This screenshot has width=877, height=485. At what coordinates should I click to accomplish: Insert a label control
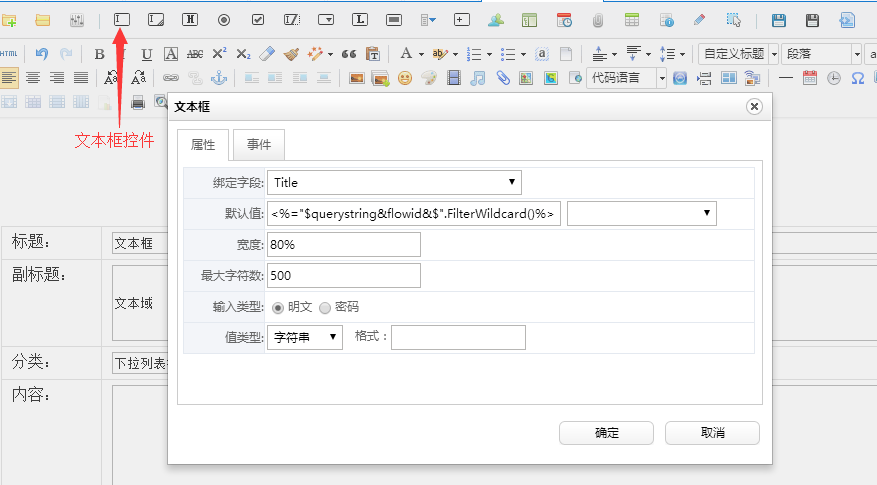[360, 20]
